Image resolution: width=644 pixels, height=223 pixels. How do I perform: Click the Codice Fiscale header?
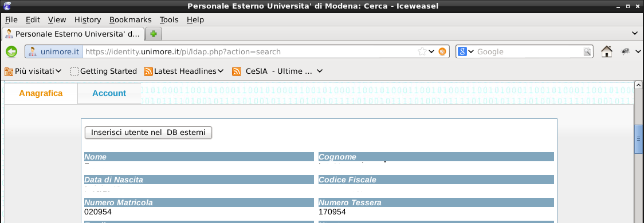pyautogui.click(x=436, y=180)
